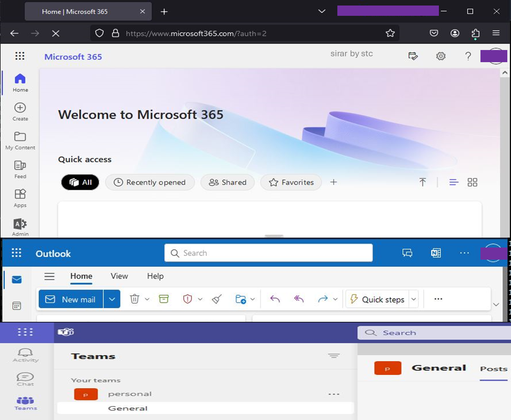Open the Outlook app launcher grid

[17, 253]
